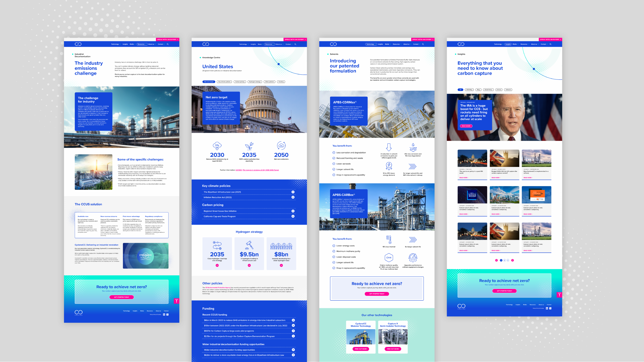Click infinity logo in United States page header
The height and width of the screenshot is (362, 644).
coord(206,44)
